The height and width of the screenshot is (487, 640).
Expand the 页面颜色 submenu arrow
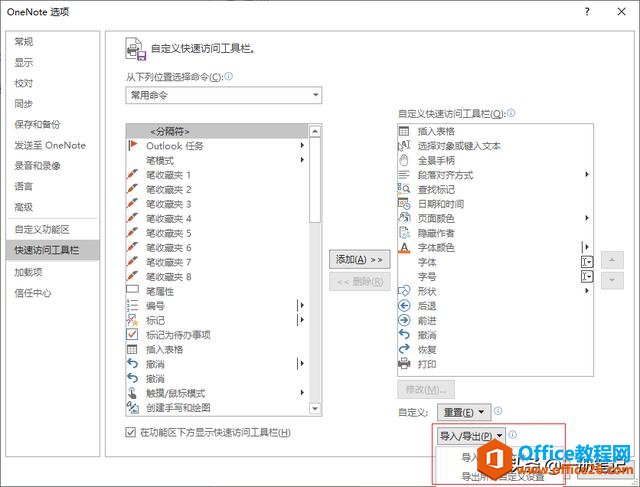pos(587,218)
